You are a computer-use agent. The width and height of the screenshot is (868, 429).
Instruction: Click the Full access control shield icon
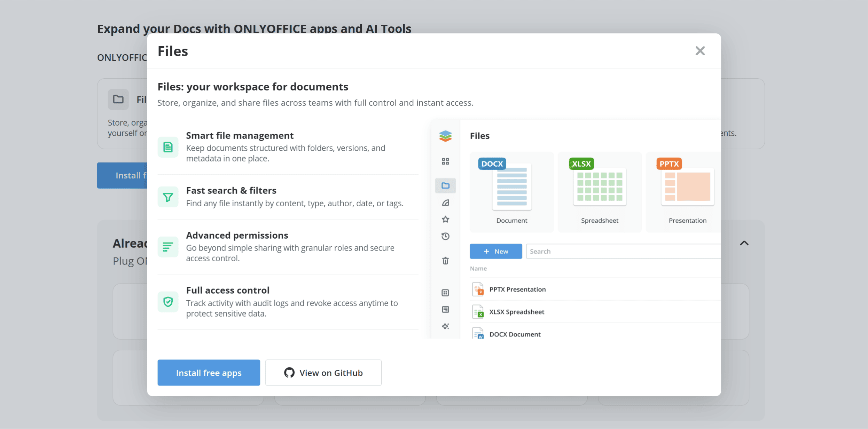coord(168,302)
